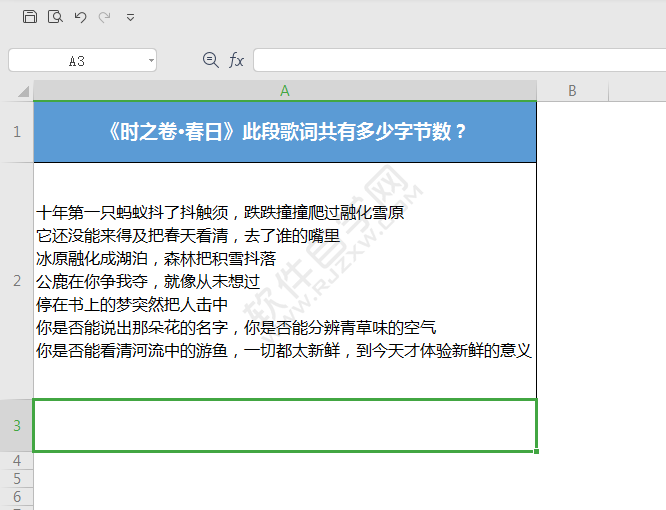Undo the last action
The height and width of the screenshot is (510, 666).
click(x=80, y=17)
